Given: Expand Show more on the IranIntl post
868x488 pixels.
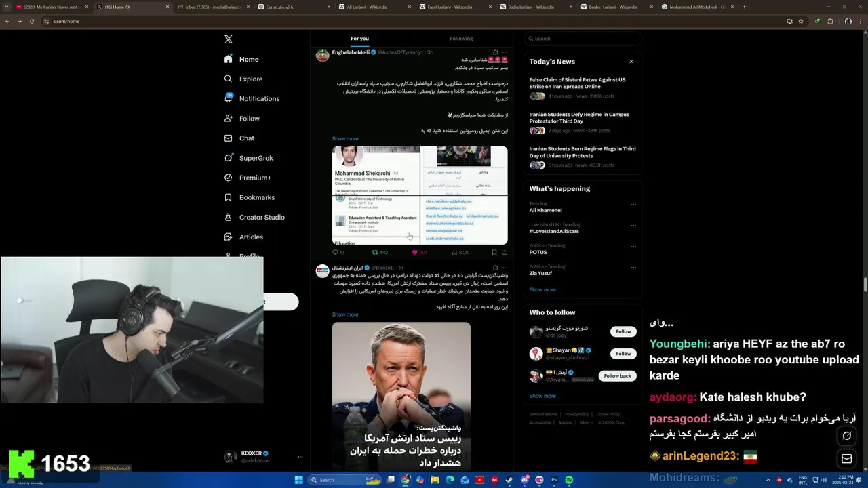Looking at the screenshot, I should pos(345,314).
